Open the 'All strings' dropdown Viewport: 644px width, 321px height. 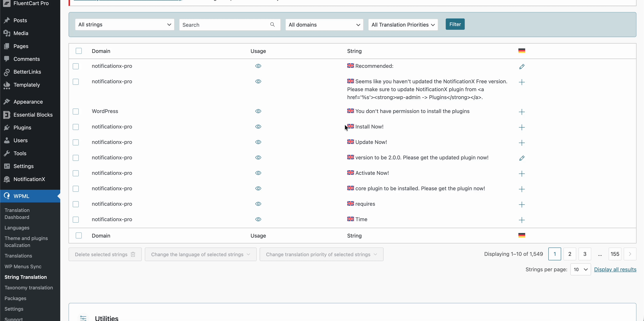click(124, 24)
